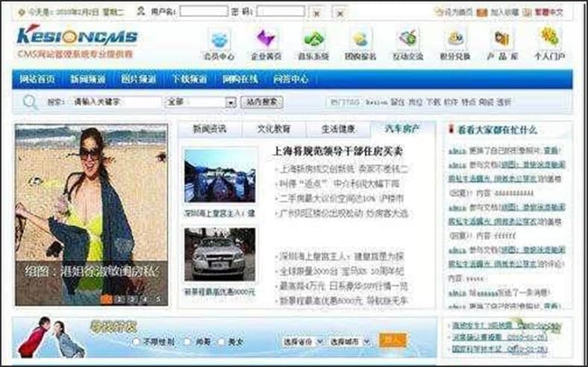Open the 企业黄页 yellow pages icon
588x367 pixels.
coord(266,39)
